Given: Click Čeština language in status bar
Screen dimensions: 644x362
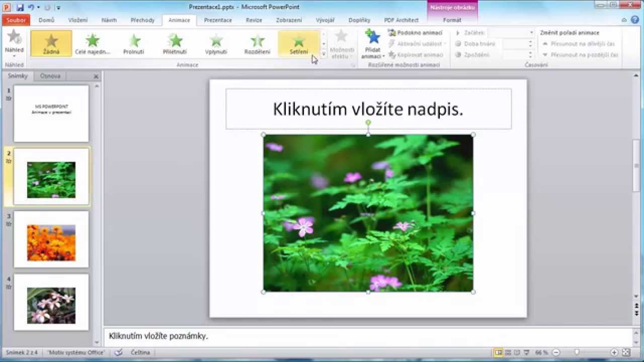Looking at the screenshot, I should (x=140, y=352).
